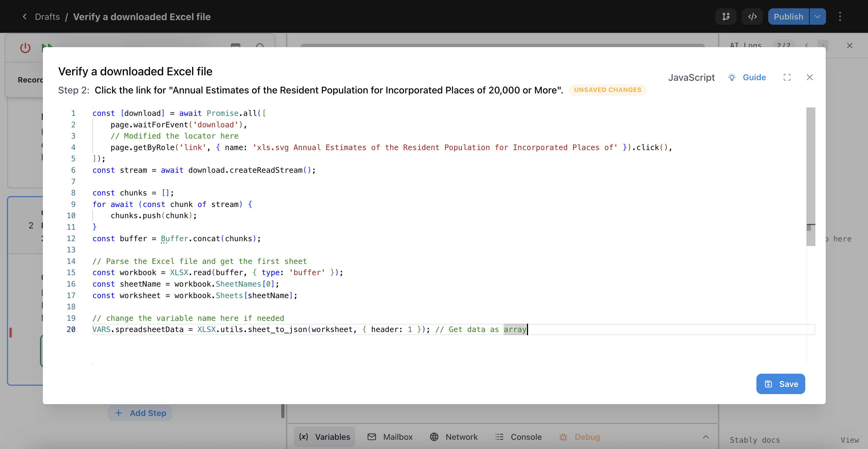
Task: Save the code step changes
Action: coord(780,384)
